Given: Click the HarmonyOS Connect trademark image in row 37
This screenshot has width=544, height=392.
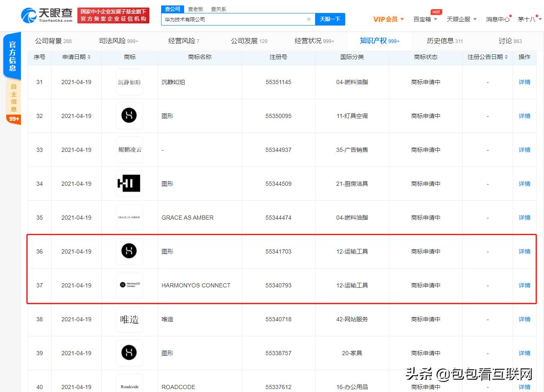Looking at the screenshot, I should click(129, 285).
